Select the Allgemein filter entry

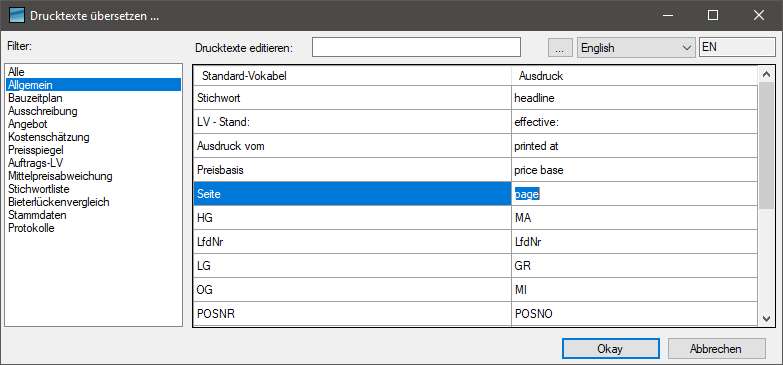click(x=93, y=85)
